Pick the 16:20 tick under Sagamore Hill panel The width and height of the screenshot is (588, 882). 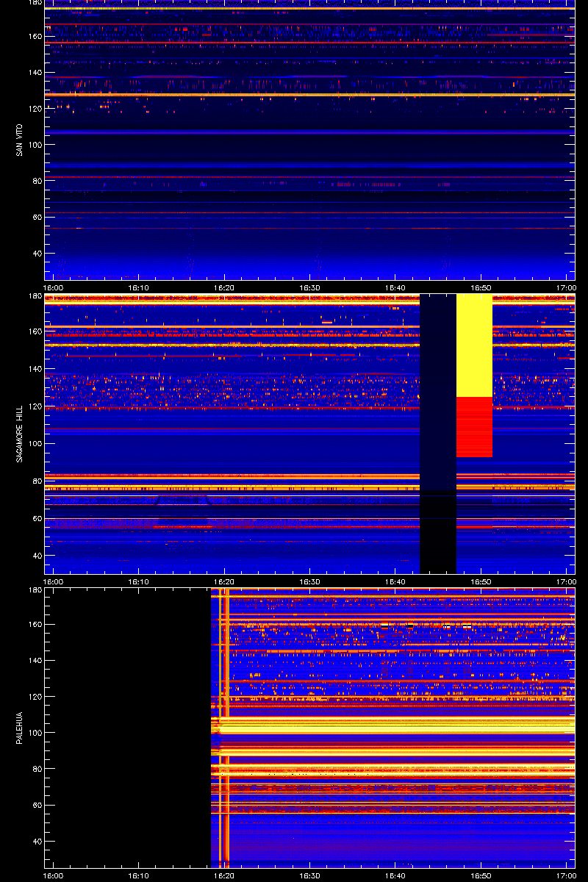224,582
